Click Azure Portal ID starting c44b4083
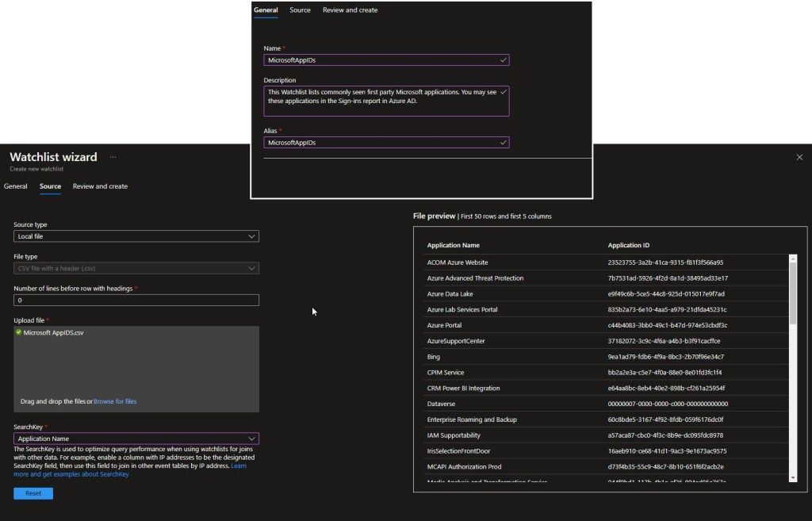 668,325
